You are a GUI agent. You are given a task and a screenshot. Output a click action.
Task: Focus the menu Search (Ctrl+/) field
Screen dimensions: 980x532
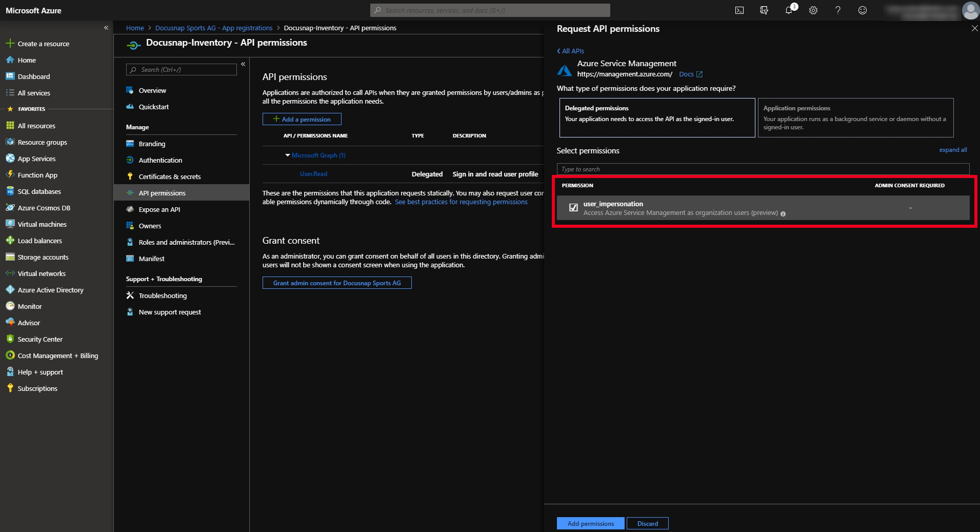pos(182,69)
